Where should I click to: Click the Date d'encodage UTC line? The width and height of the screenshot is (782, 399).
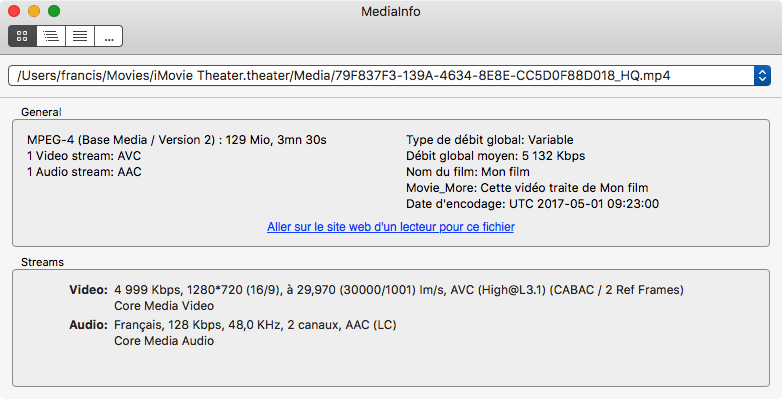(x=532, y=204)
